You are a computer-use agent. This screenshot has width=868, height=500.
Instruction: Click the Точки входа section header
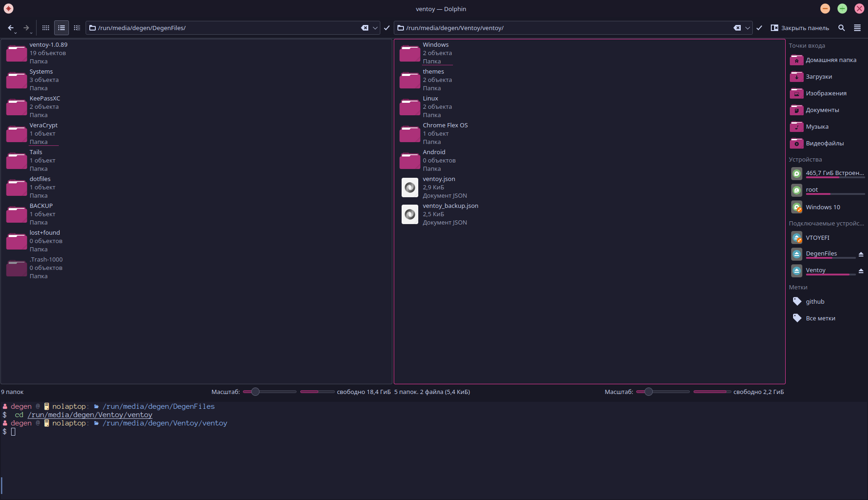[807, 46]
